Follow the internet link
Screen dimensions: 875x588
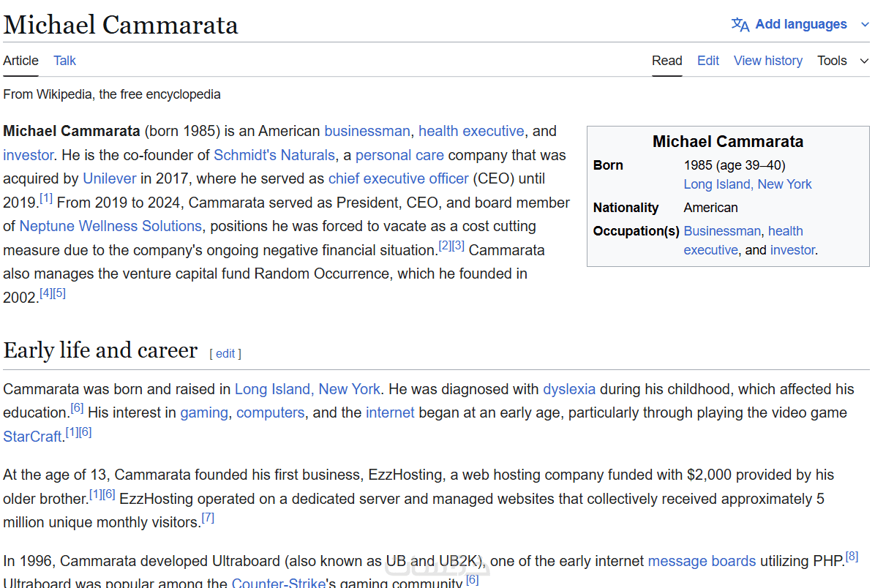[x=390, y=412]
